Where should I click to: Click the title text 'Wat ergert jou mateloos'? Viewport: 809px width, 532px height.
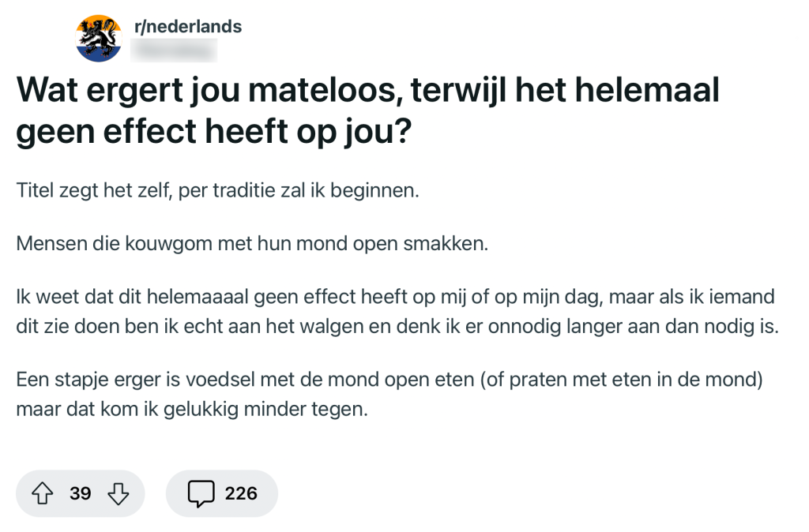(367, 89)
